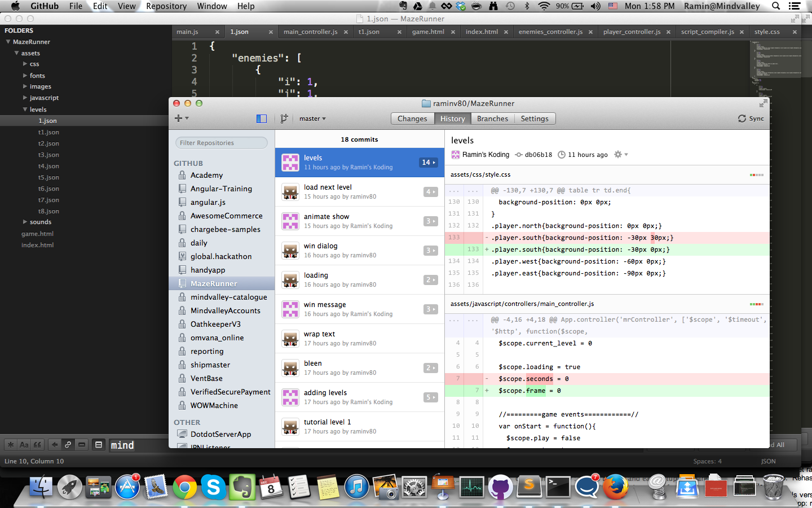This screenshot has height=508, width=812.
Task: Collapse the MazeRunner folder in Sublime sidebar
Action: click(8, 42)
